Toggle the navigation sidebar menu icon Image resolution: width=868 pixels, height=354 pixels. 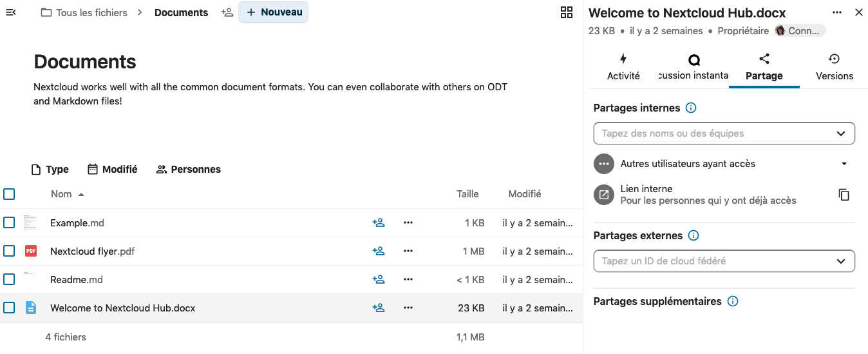point(10,12)
